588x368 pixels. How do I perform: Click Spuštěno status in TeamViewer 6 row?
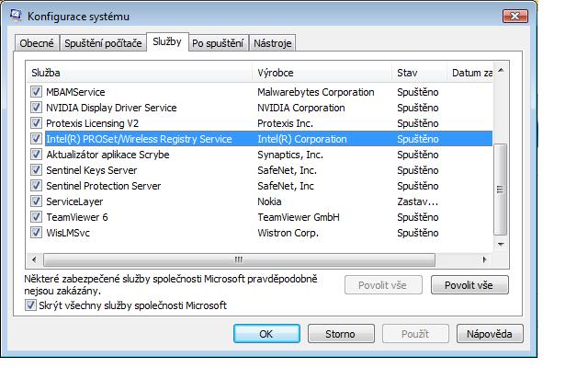point(418,217)
